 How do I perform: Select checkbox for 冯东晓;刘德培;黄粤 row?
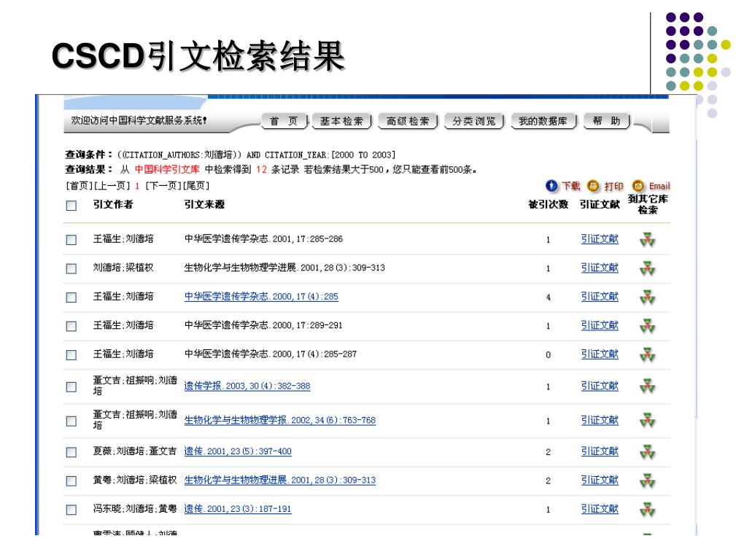pos(71,510)
